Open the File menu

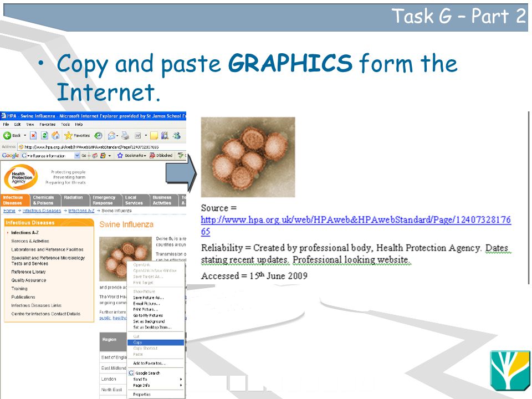click(x=6, y=125)
